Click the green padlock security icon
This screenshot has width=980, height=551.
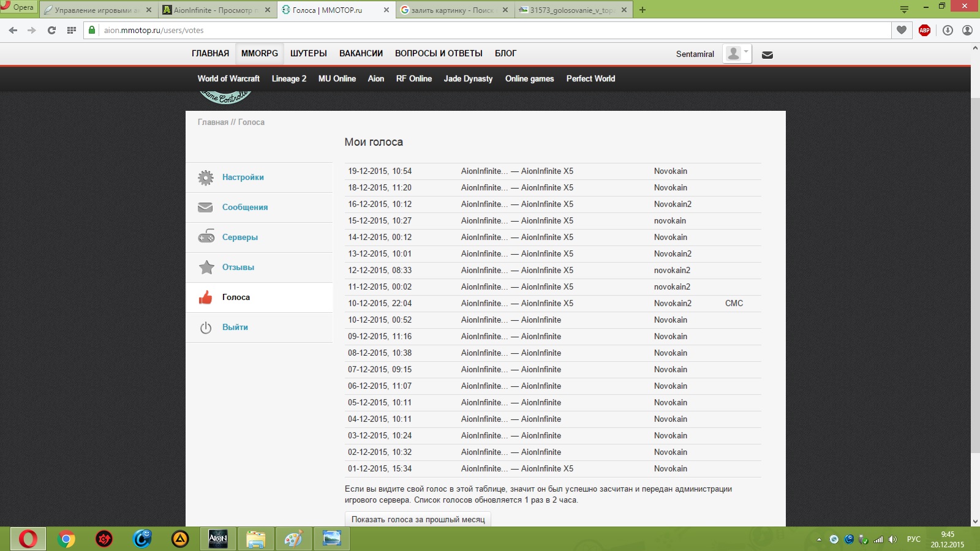pos(92,30)
